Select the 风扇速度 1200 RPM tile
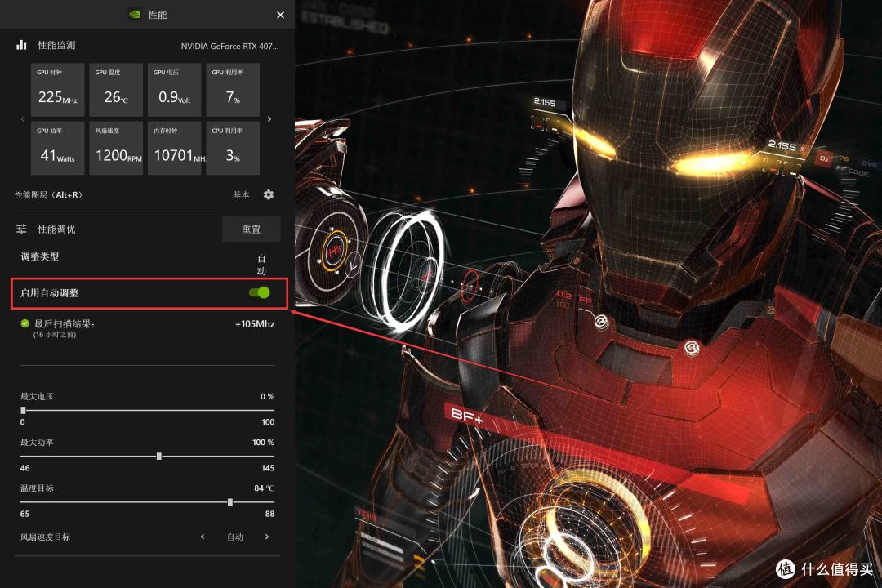 click(116, 148)
